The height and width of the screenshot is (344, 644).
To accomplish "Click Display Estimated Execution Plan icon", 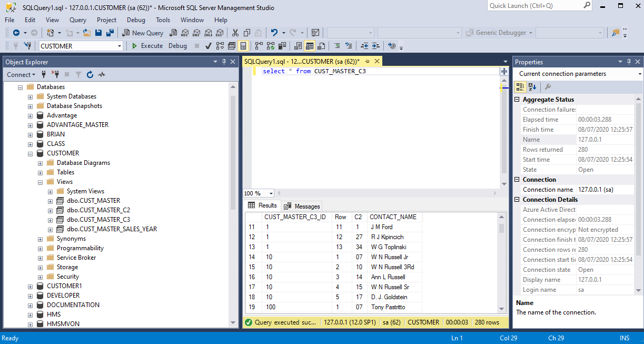I will 220,46.
